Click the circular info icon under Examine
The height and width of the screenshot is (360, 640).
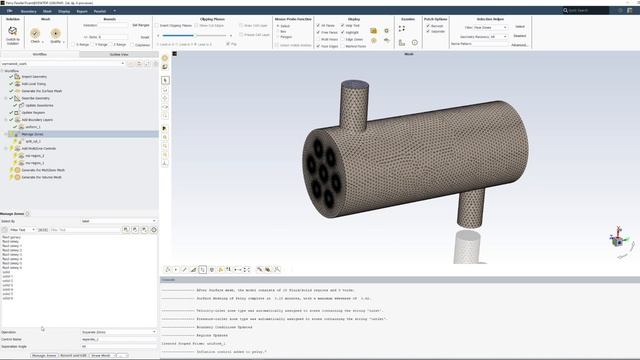point(415,42)
